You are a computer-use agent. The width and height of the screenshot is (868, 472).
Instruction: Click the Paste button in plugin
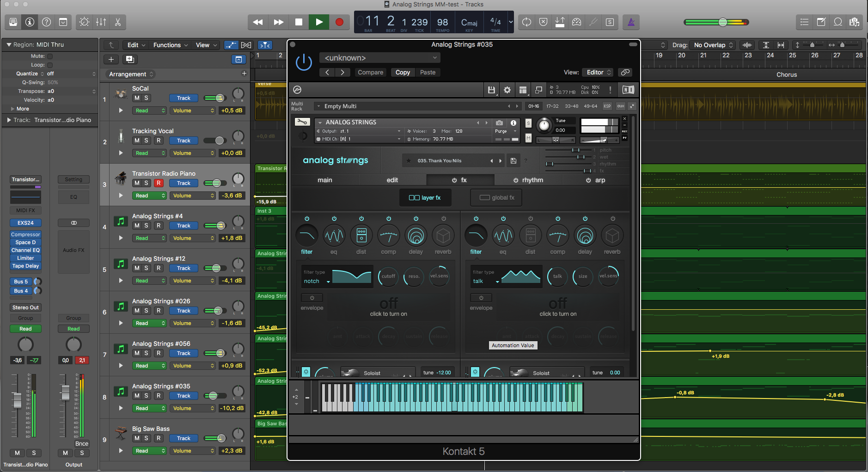428,72
